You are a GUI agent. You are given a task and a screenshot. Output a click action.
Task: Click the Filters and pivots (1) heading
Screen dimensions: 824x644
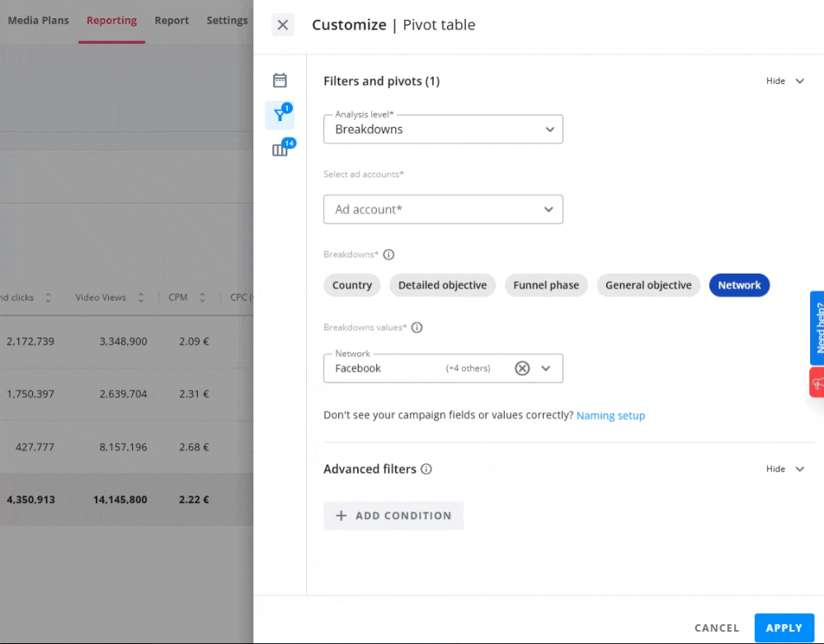(382, 82)
